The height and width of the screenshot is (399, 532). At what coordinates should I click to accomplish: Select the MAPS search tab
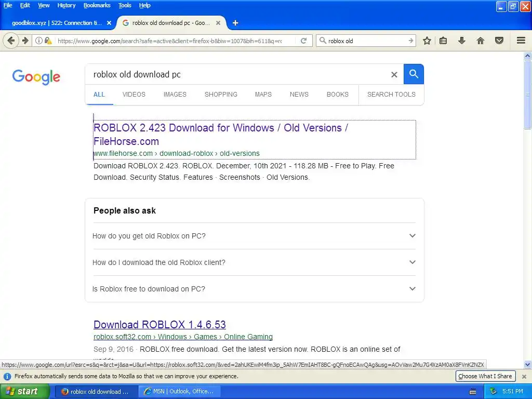pyautogui.click(x=263, y=95)
